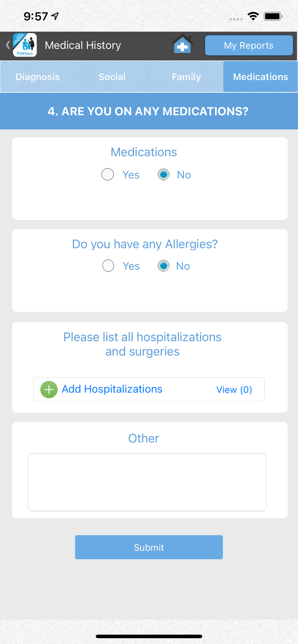This screenshot has width=298, height=644.
Task: Tap the Wi-Fi status icon
Action: click(x=253, y=16)
